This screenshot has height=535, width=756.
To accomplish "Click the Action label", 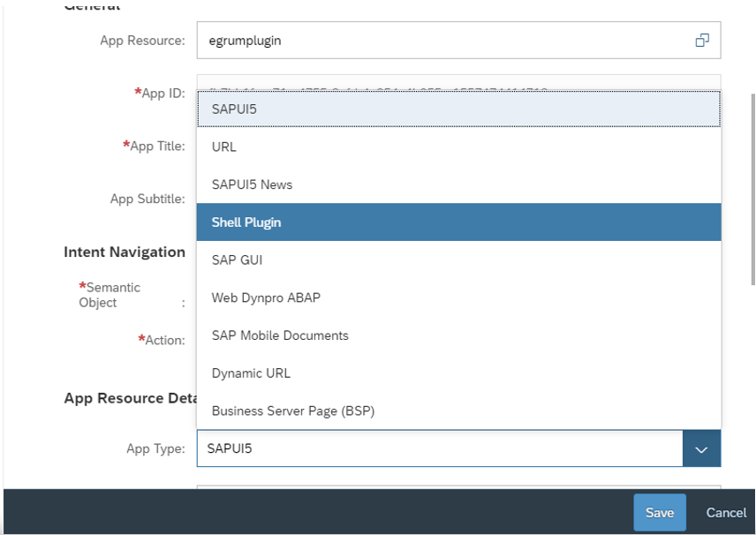I will pyautogui.click(x=162, y=340).
